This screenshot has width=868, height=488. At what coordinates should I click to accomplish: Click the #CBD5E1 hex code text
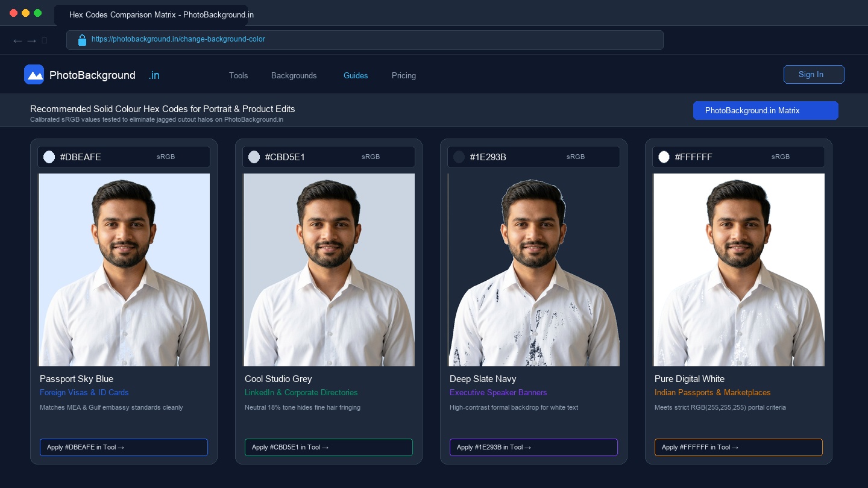pyautogui.click(x=285, y=157)
